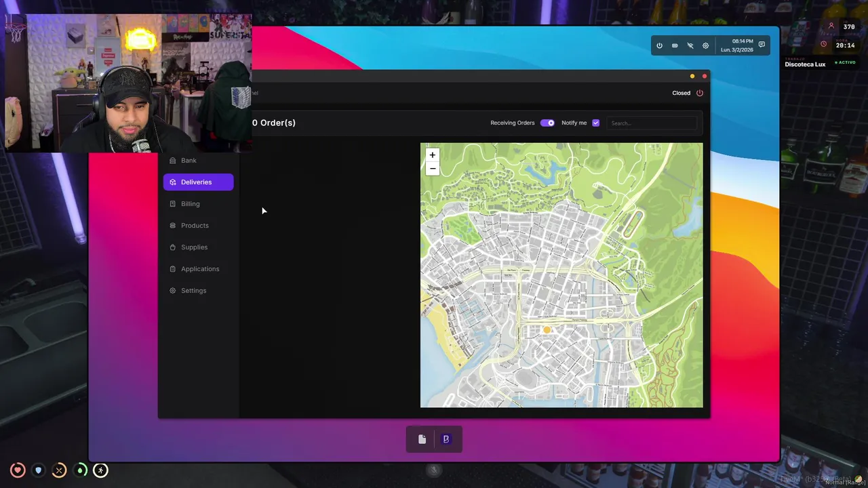Click the Applications clipboard icon
The image size is (868, 488).
coord(173,268)
